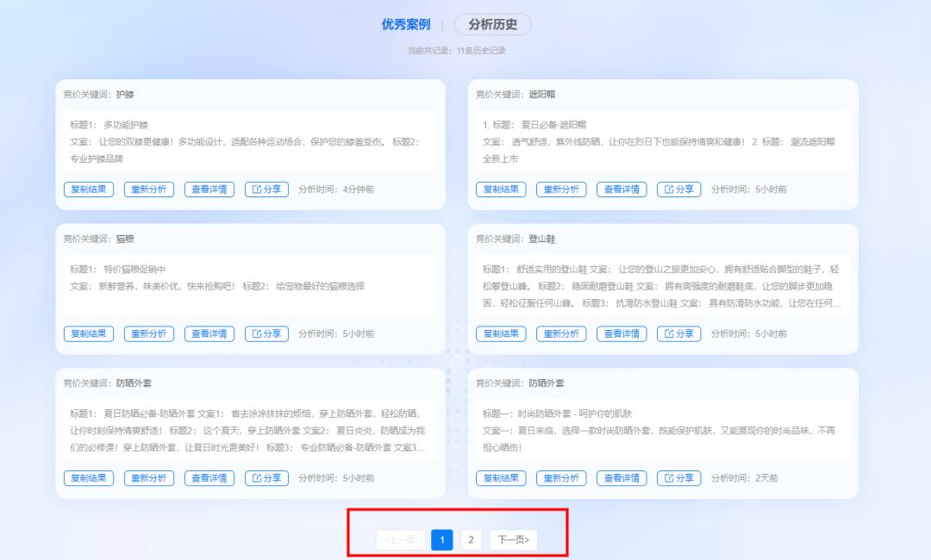
Task: Click the current page 1 indicator
Action: (441, 539)
